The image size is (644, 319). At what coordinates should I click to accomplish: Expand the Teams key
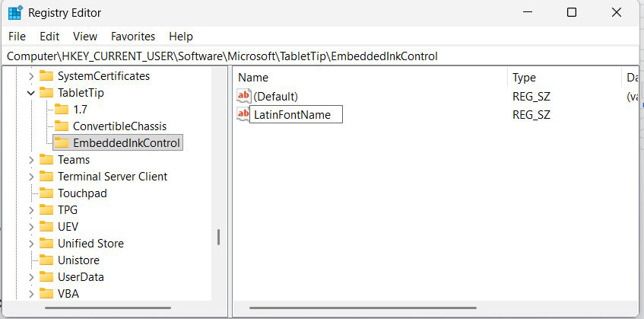click(x=31, y=160)
